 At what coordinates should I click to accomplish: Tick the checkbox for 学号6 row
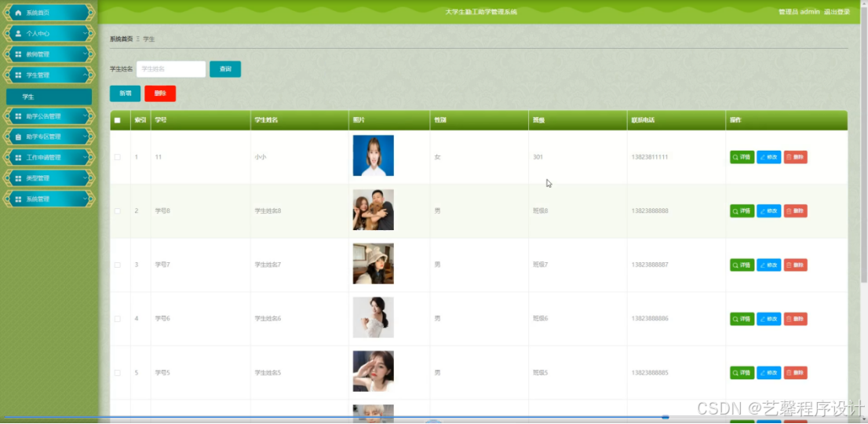pos(118,319)
